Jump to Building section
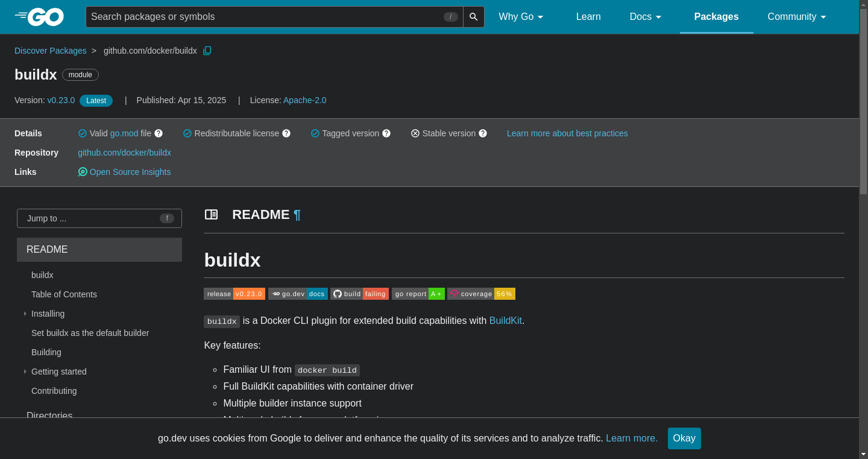868x459 pixels. tap(46, 352)
